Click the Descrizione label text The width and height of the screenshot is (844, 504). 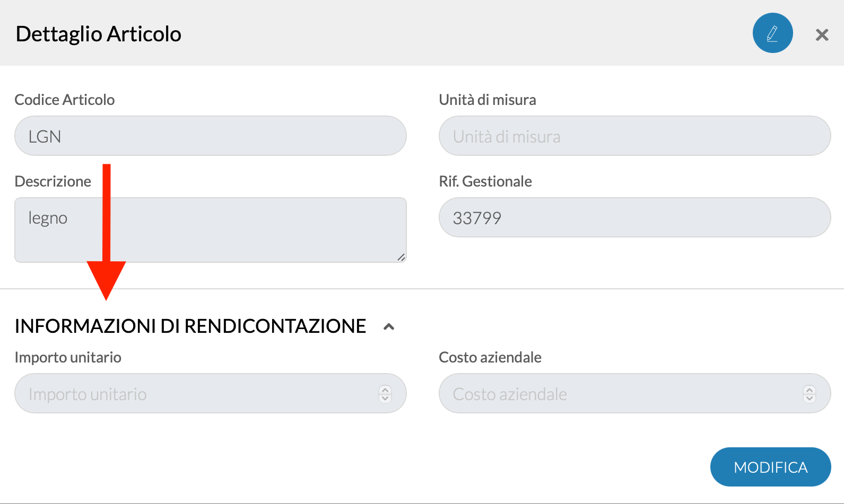(53, 181)
